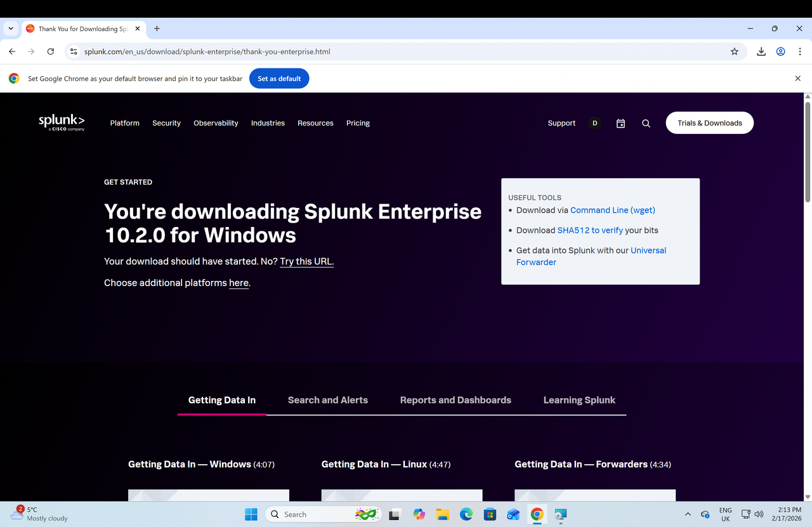Open the ENG UK language indicator
Screen dimensions: 812x527
[725, 514]
